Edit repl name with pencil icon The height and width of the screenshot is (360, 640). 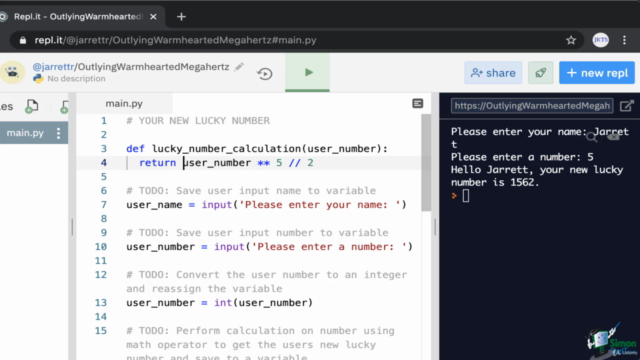239,67
